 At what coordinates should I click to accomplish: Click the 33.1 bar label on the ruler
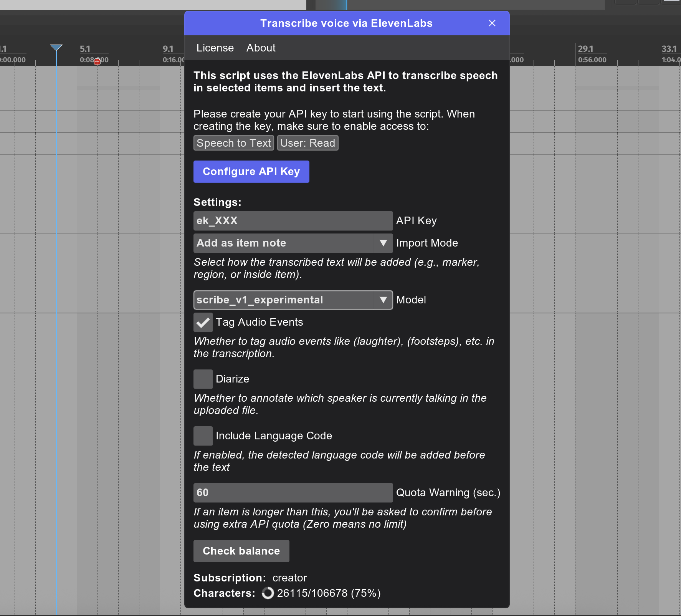coord(669,49)
